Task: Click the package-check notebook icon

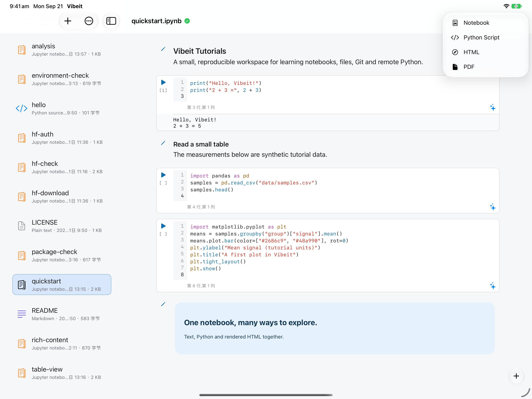Action: [21, 255]
